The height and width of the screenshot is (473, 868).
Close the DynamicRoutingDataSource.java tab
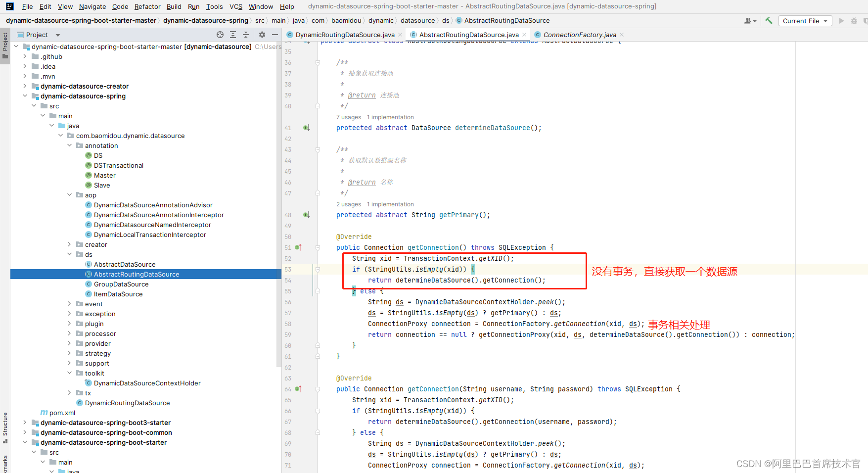point(400,35)
